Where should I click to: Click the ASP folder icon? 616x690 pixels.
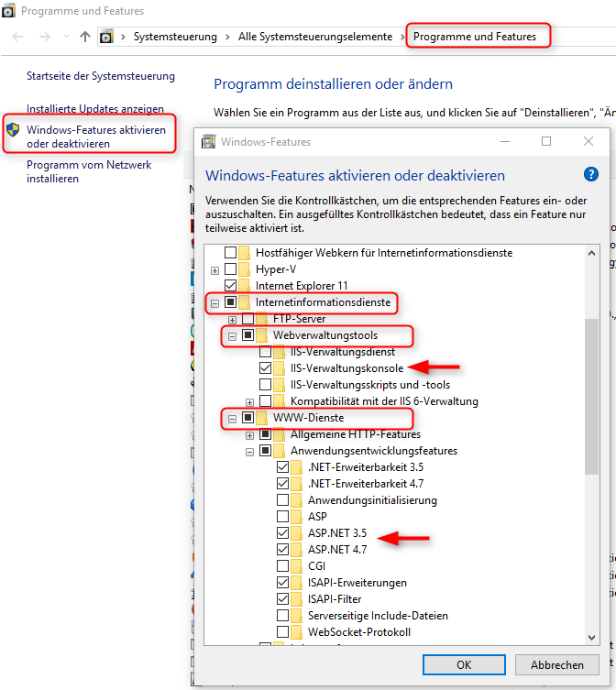297,516
